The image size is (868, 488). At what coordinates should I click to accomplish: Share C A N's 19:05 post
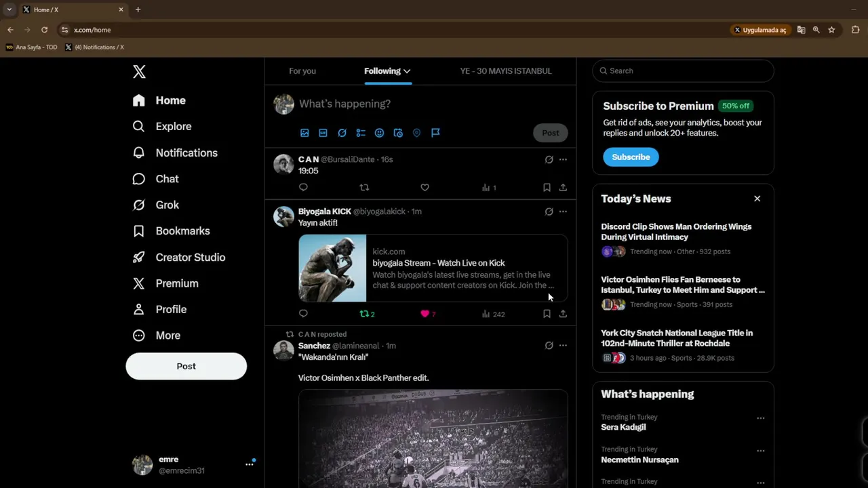tap(563, 188)
